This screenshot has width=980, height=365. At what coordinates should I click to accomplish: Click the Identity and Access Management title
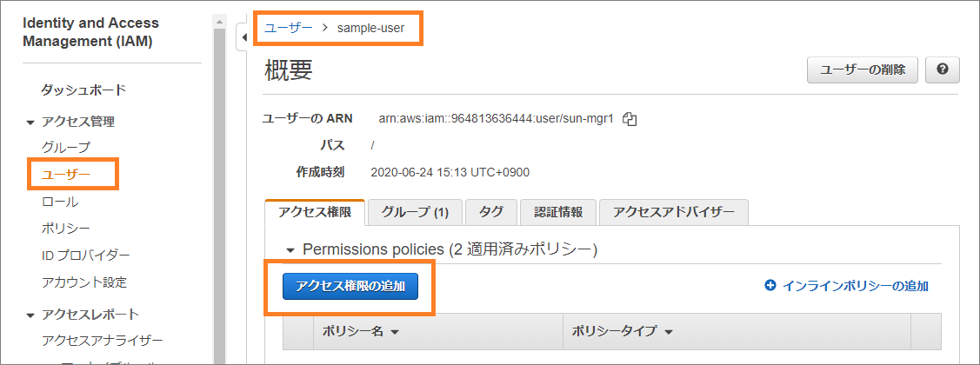[90, 32]
